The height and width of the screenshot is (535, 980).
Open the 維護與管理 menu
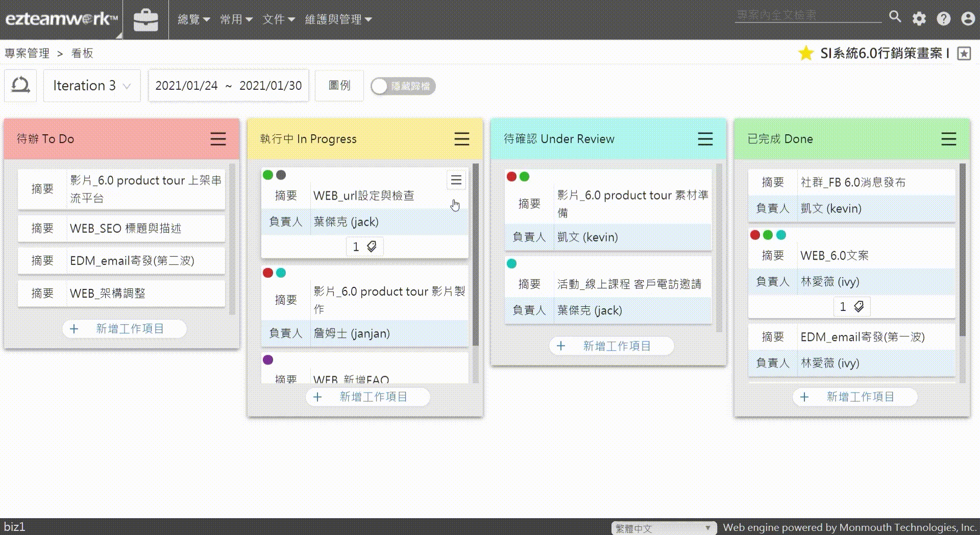(338, 19)
